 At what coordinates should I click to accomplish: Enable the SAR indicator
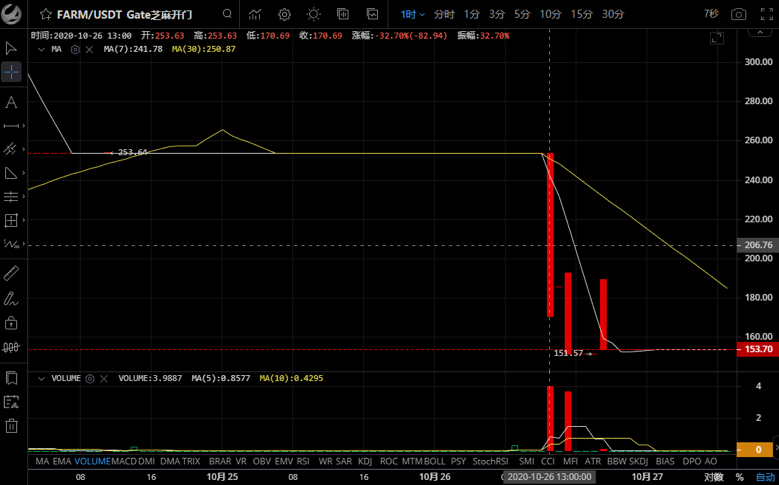click(344, 461)
